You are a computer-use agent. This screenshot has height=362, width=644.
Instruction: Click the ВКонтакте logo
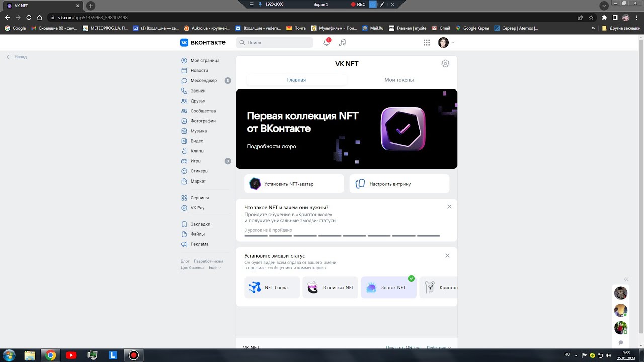(203, 43)
